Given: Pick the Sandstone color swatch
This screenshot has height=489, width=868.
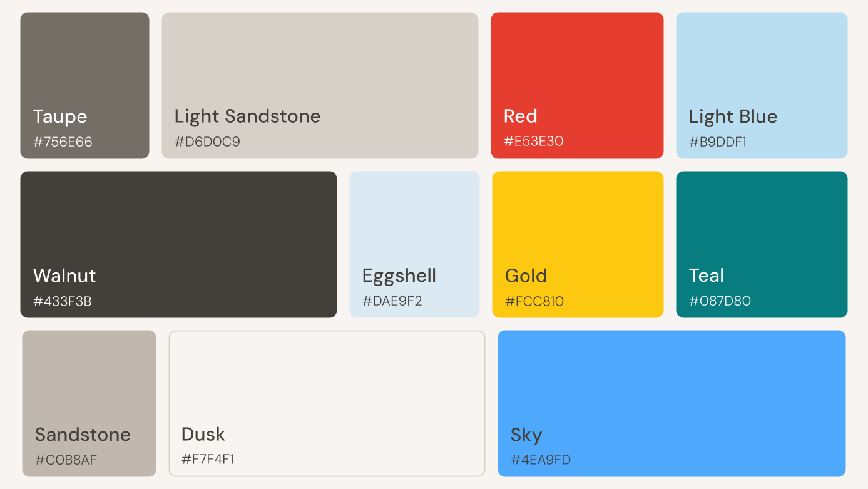Looking at the screenshot, I should pos(89,403).
